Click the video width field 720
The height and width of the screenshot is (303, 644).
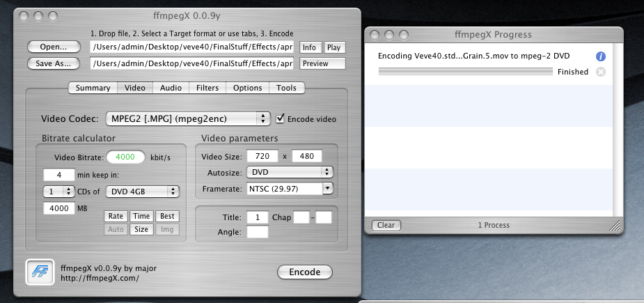click(262, 156)
